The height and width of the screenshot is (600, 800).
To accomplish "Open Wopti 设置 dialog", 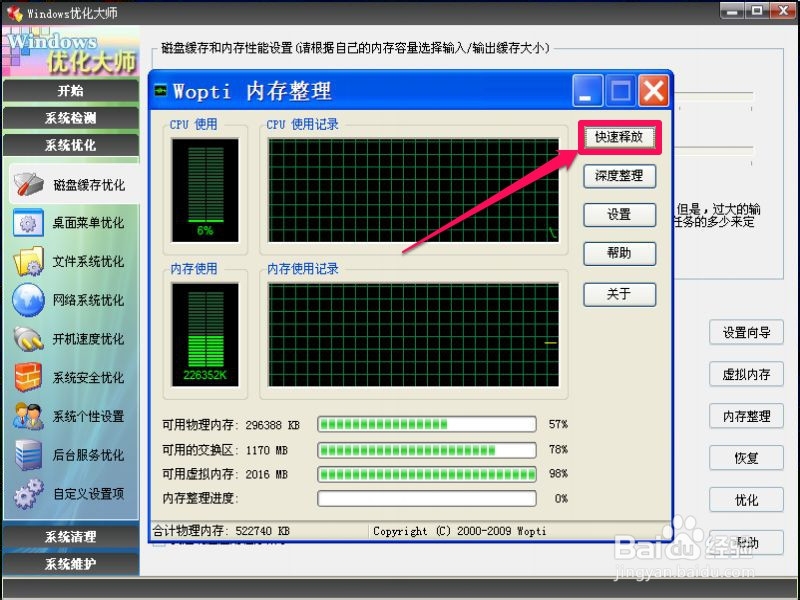I will [x=619, y=214].
